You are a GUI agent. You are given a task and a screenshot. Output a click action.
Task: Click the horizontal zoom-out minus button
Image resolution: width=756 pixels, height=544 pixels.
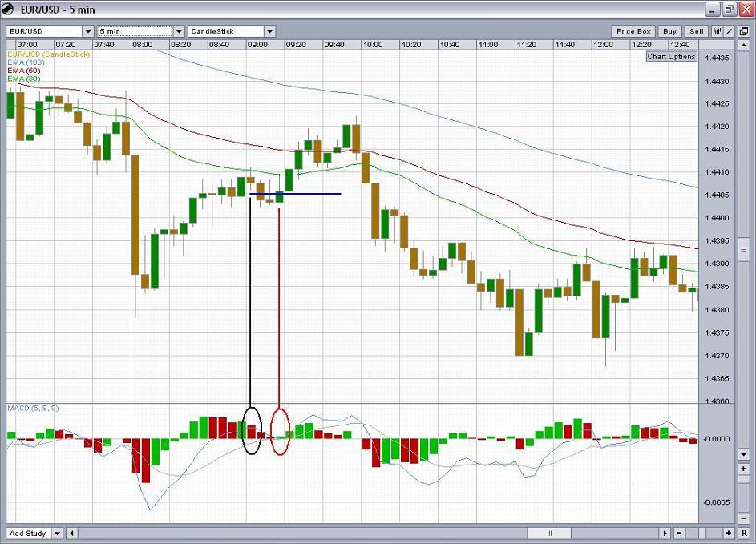pos(679,533)
